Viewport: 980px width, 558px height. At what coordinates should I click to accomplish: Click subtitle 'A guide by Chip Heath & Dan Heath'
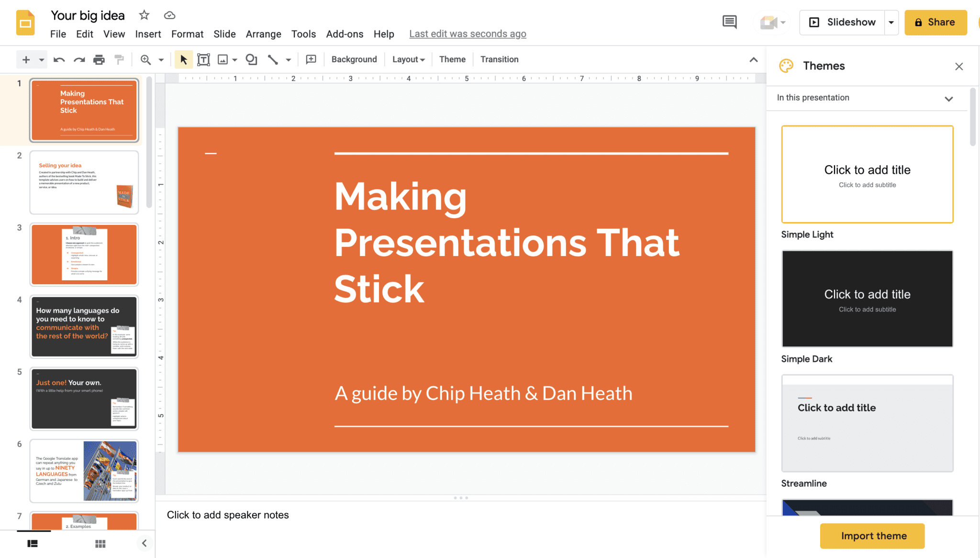point(483,393)
